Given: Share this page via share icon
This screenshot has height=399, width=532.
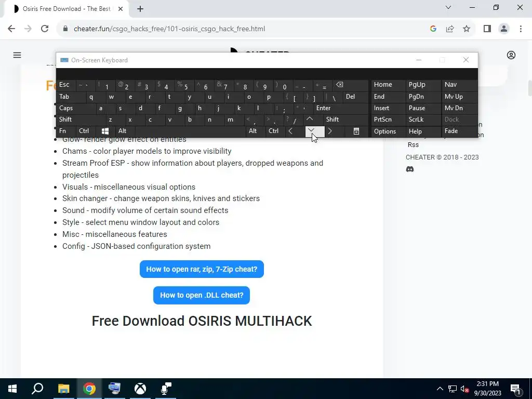Looking at the screenshot, I should pos(450,29).
